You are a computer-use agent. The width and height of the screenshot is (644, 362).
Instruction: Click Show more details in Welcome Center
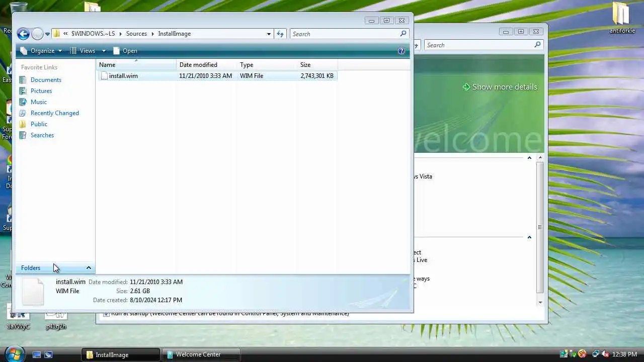[500, 87]
